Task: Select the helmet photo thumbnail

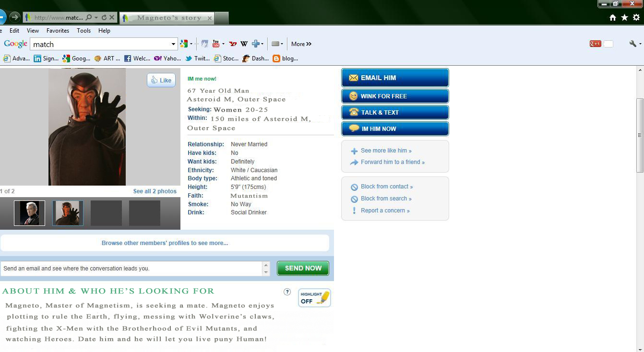Action: coord(68,213)
